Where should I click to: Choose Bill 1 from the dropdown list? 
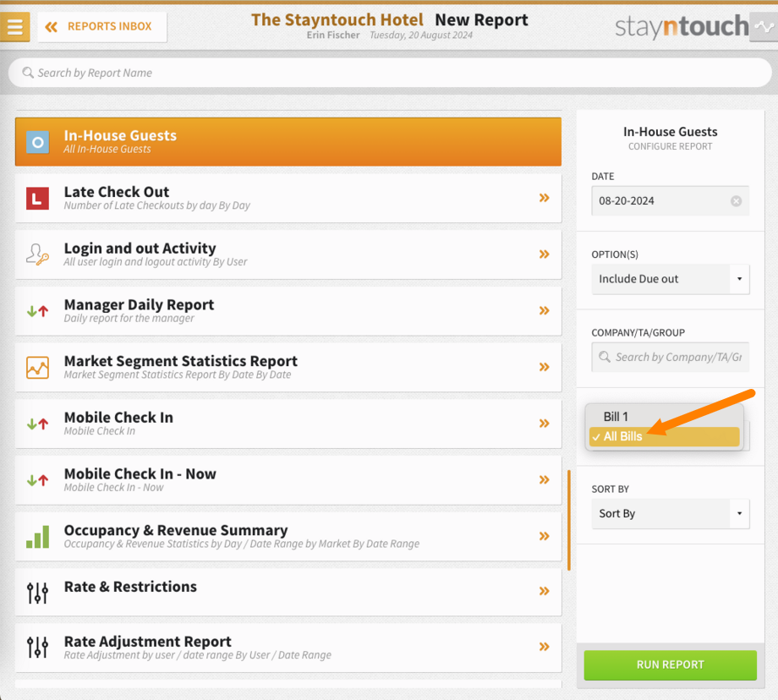(x=665, y=417)
